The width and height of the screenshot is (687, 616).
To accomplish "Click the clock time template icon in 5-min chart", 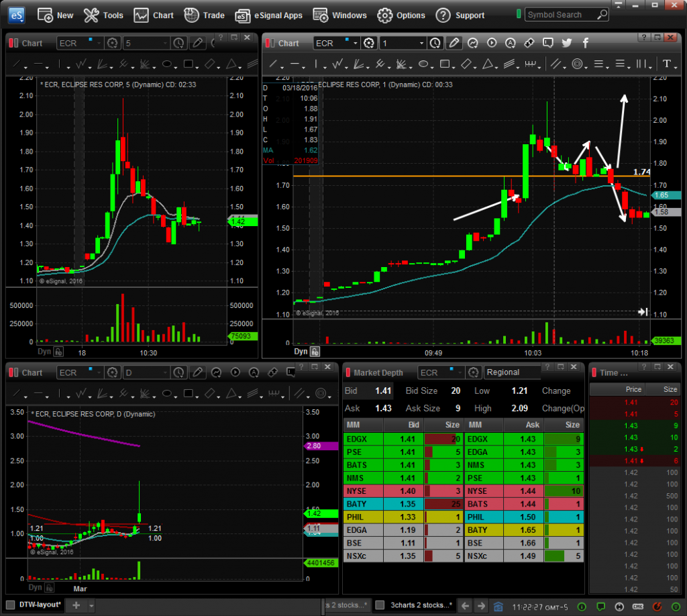I will pos(178,42).
